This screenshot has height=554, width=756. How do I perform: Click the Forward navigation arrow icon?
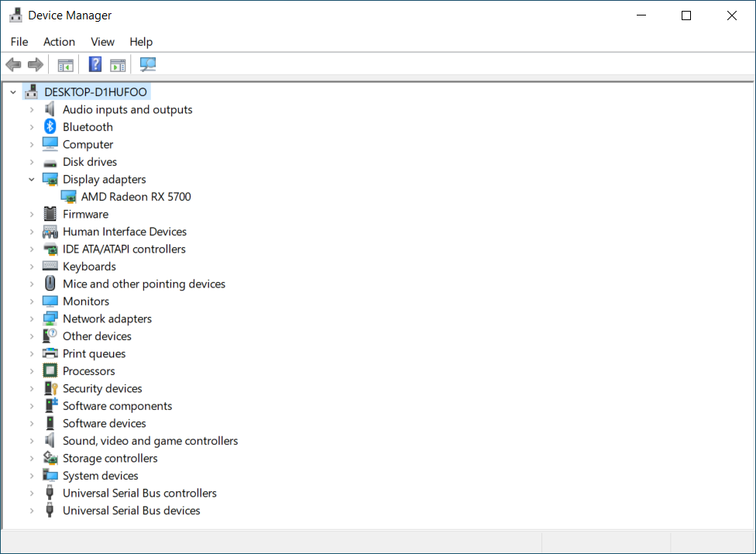pyautogui.click(x=36, y=64)
